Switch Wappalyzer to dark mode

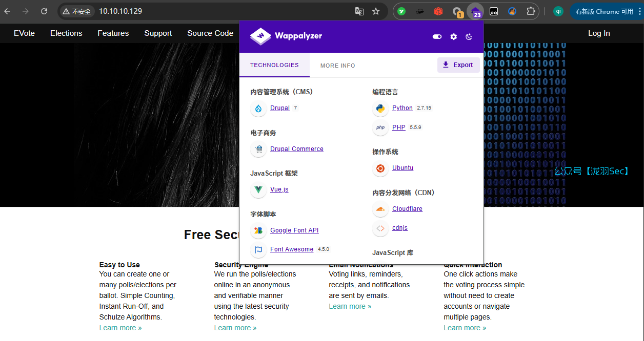pyautogui.click(x=469, y=36)
